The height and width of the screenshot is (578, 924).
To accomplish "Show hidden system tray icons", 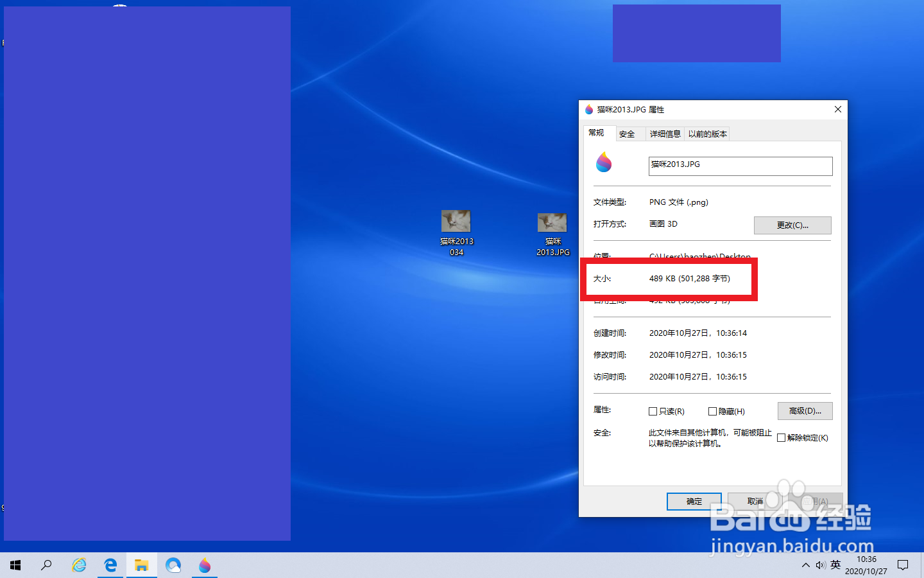I will click(x=805, y=565).
